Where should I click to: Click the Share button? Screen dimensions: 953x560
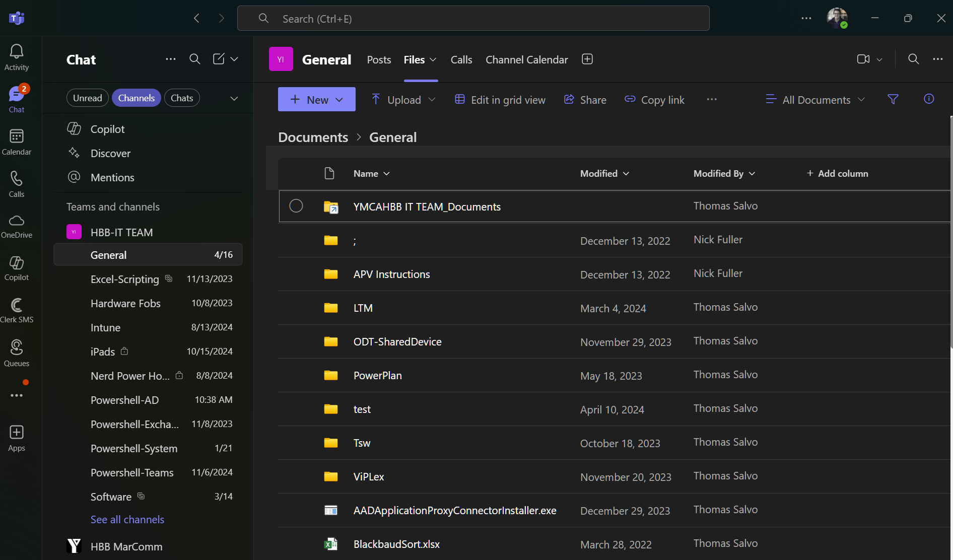coord(585,100)
